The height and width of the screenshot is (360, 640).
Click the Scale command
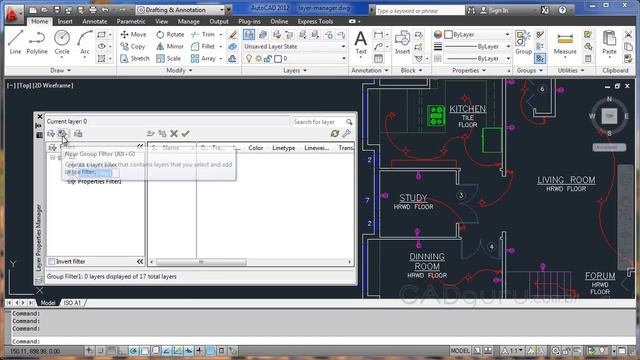(x=169, y=58)
